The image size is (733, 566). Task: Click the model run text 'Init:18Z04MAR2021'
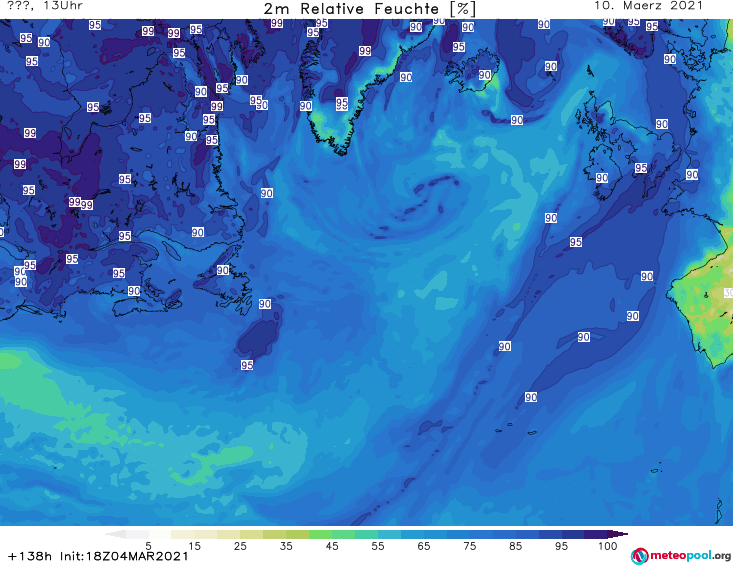(x=124, y=556)
